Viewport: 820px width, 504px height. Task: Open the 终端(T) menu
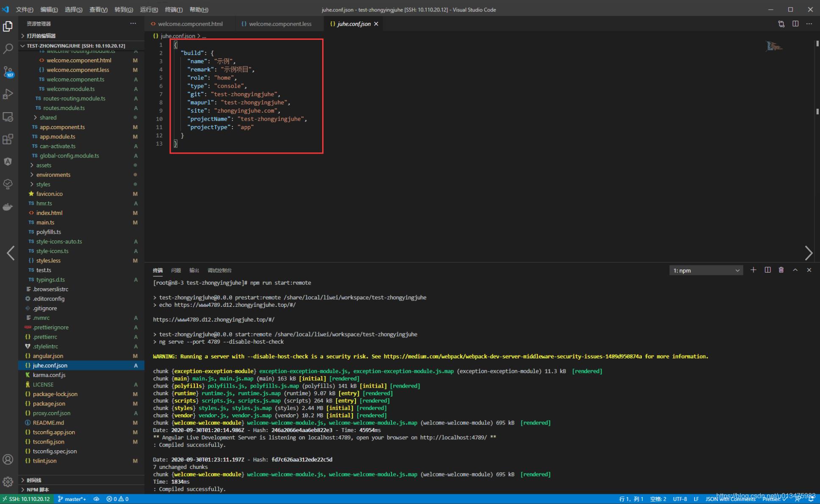[173, 9]
